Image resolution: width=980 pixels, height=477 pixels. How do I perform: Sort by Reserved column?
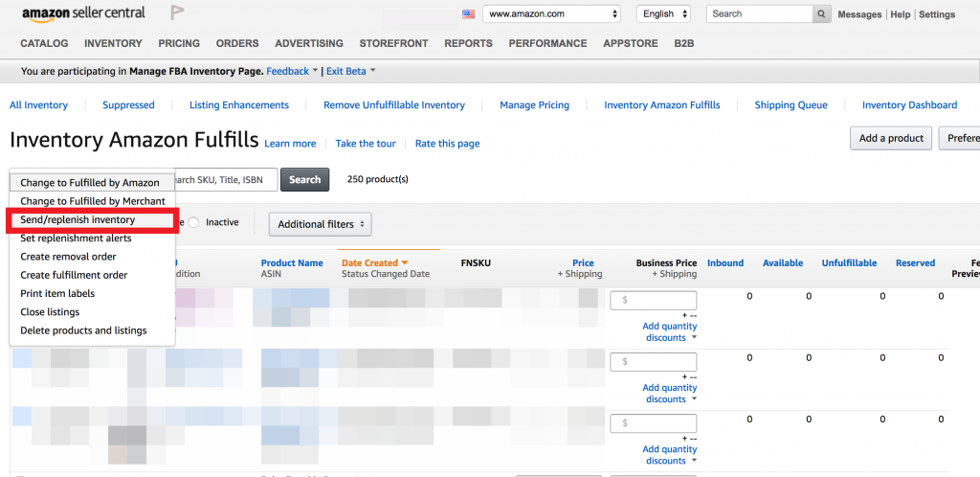[x=915, y=263]
